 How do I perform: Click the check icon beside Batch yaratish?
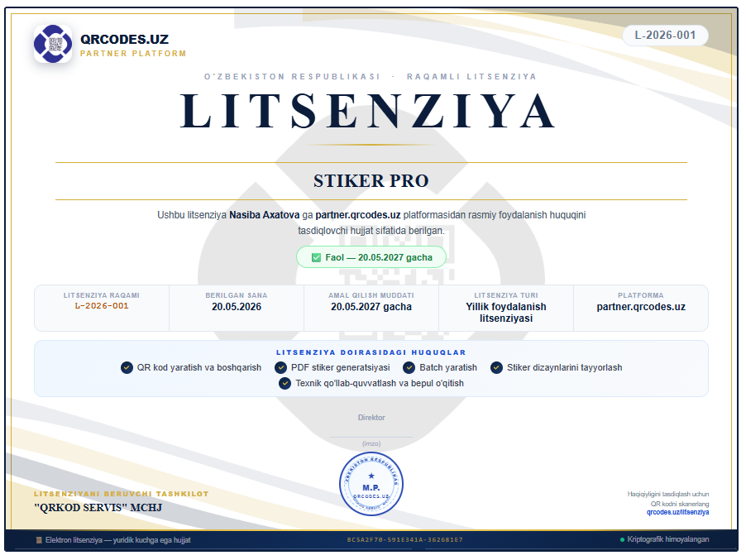pos(409,368)
